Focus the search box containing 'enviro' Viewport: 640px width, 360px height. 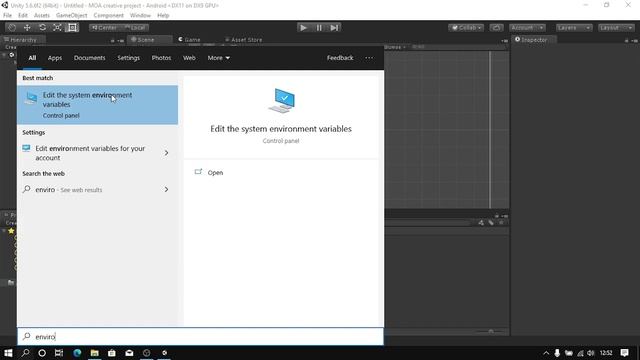coord(200,336)
